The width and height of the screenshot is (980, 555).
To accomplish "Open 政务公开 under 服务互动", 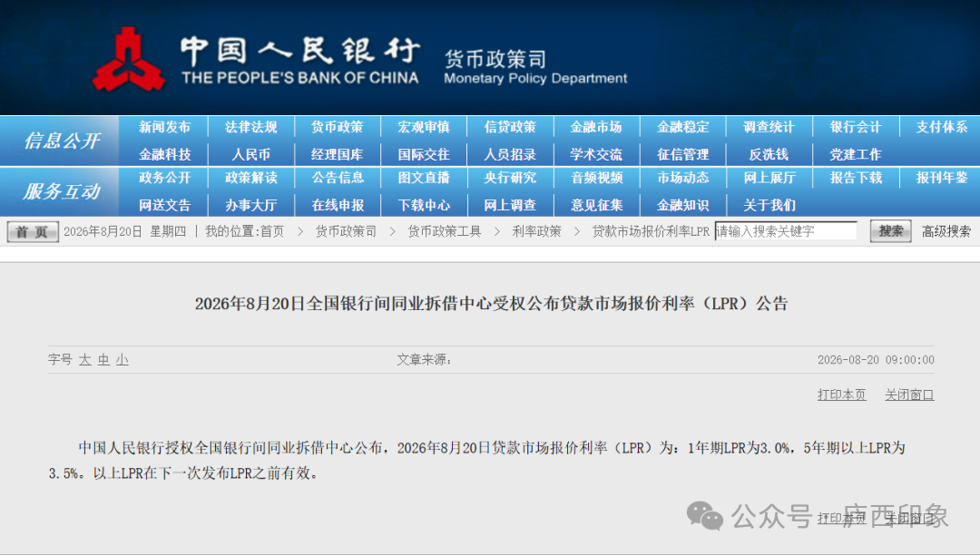I will pyautogui.click(x=164, y=178).
